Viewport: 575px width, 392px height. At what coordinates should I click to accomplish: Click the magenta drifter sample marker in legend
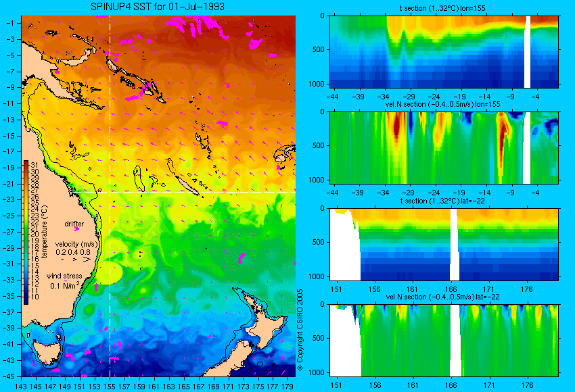tap(76, 228)
